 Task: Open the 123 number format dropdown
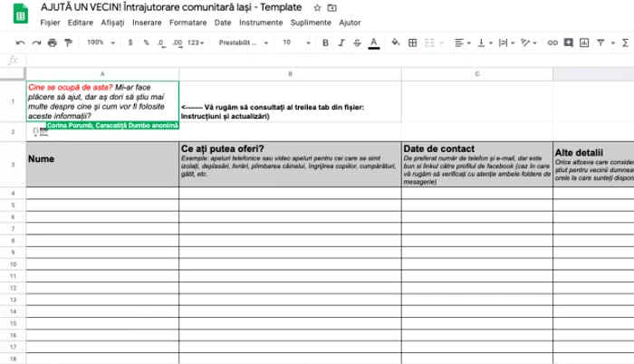click(x=196, y=43)
